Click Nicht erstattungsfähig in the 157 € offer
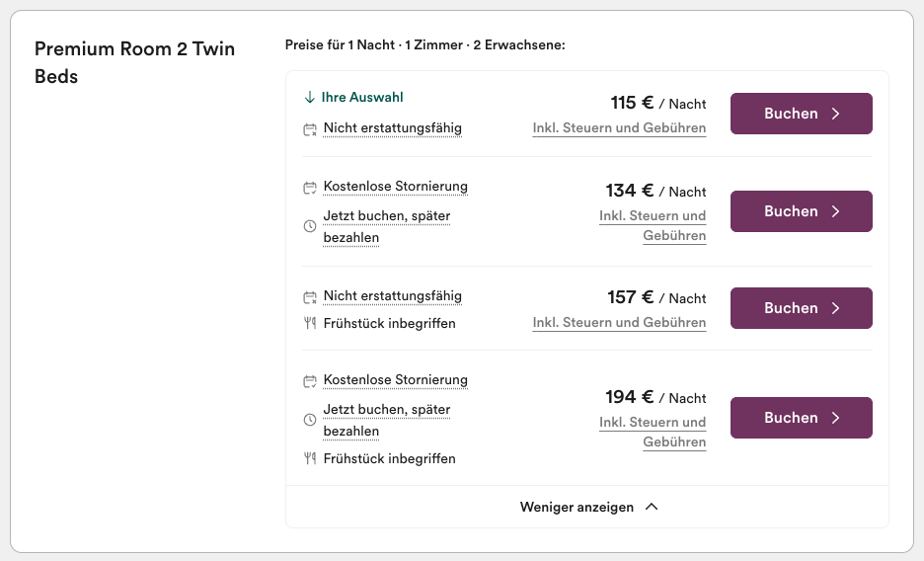924x561 pixels. [x=393, y=296]
